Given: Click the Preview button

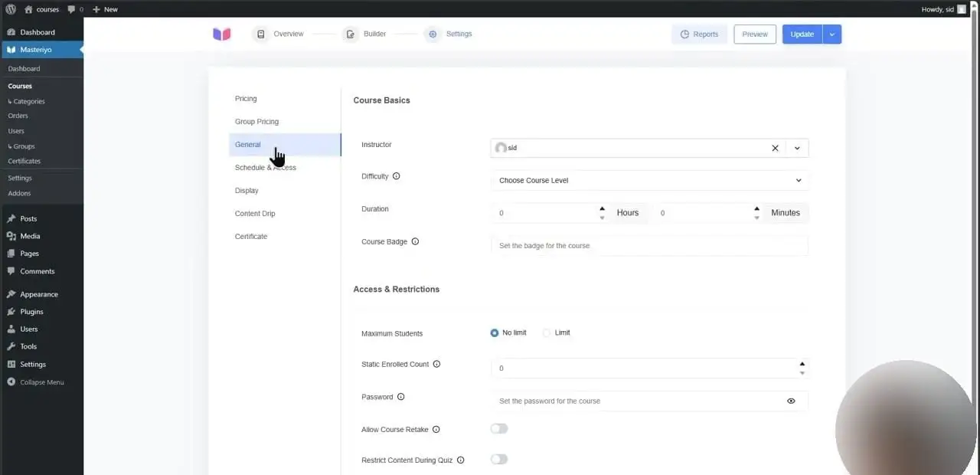Looking at the screenshot, I should tap(755, 34).
